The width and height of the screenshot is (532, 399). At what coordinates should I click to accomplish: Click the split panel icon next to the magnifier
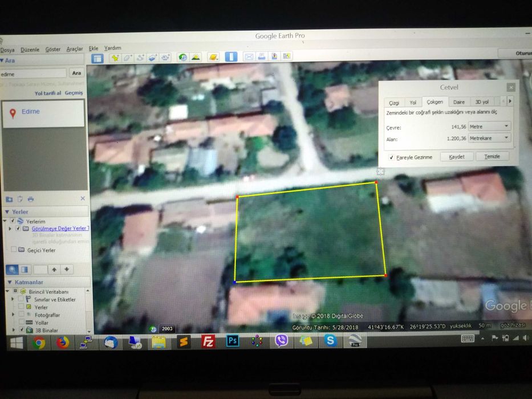(25, 270)
